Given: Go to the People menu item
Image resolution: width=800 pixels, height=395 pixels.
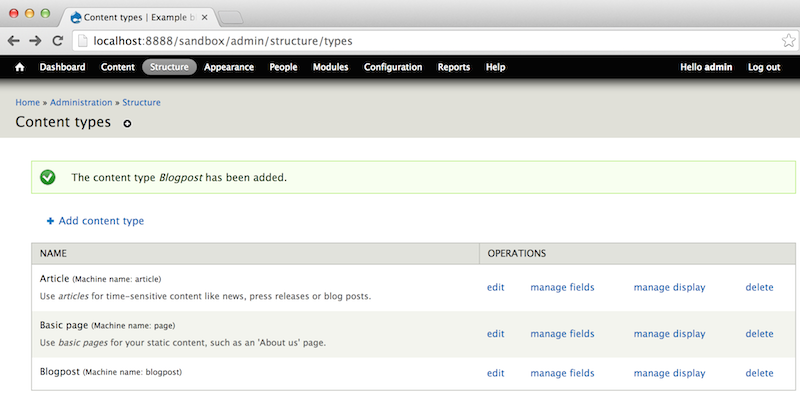Looking at the screenshot, I should point(283,67).
